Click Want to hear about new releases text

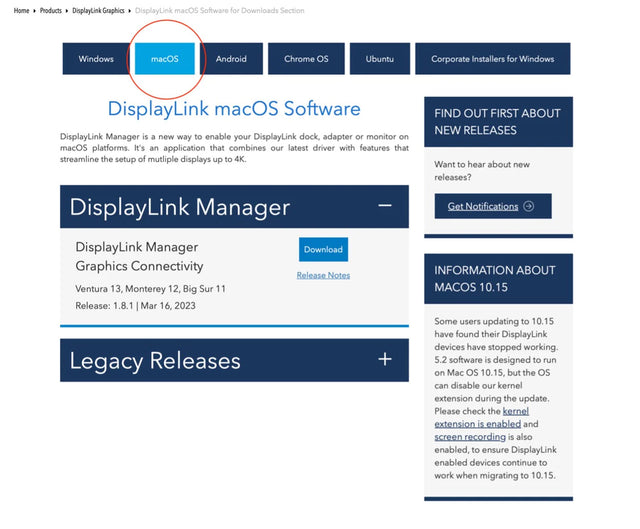[x=482, y=171]
